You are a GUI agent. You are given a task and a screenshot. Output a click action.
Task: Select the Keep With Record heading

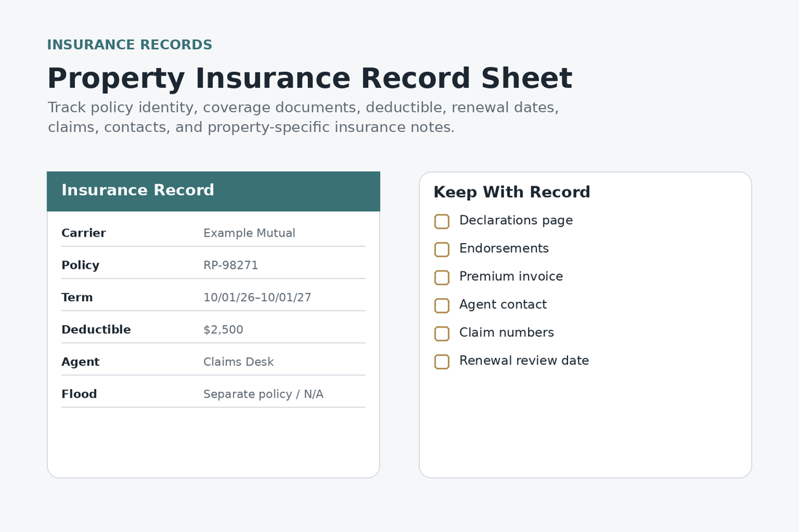pyautogui.click(x=511, y=192)
